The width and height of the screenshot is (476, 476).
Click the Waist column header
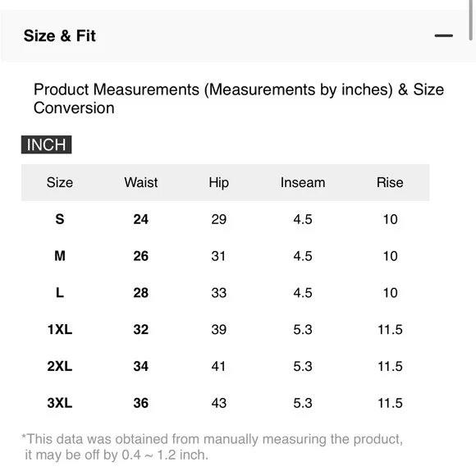141,183
